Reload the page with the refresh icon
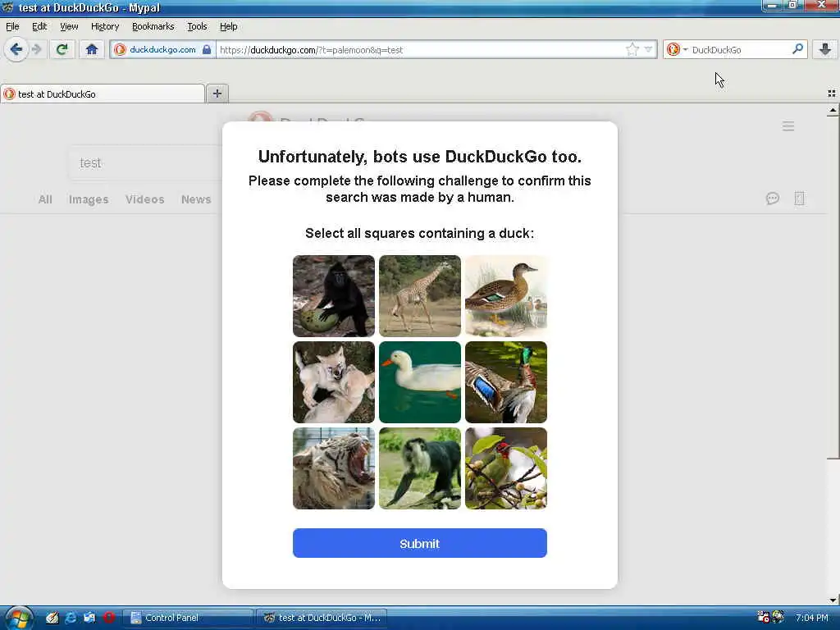This screenshot has height=630, width=840. [62, 50]
